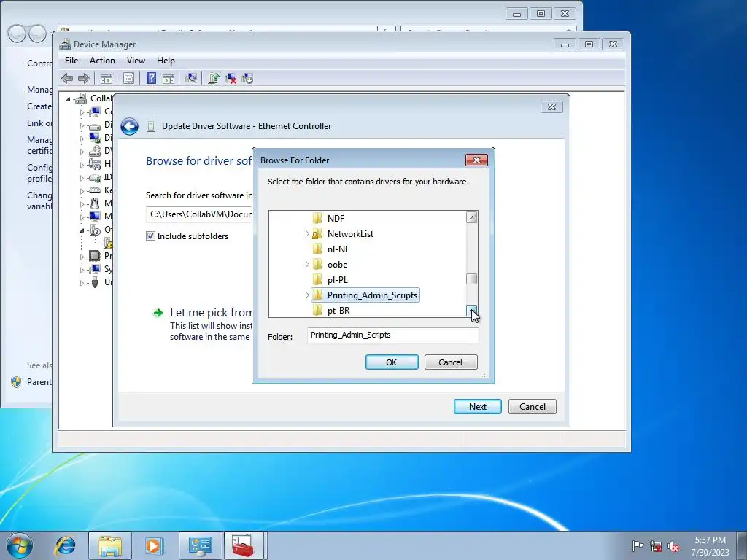
Task: Expand the oobe folder node
Action: [x=307, y=264]
